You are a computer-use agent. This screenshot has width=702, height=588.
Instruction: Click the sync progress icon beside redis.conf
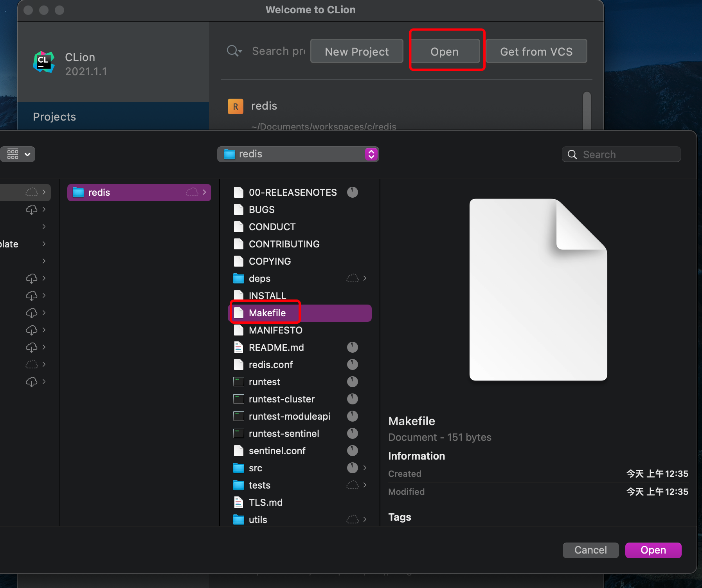click(353, 364)
